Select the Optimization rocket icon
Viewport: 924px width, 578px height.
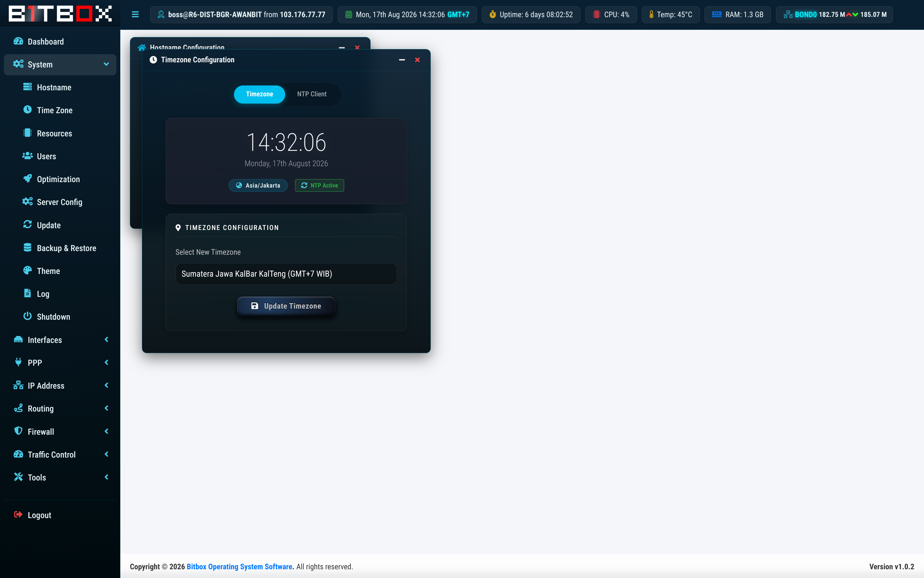27,179
